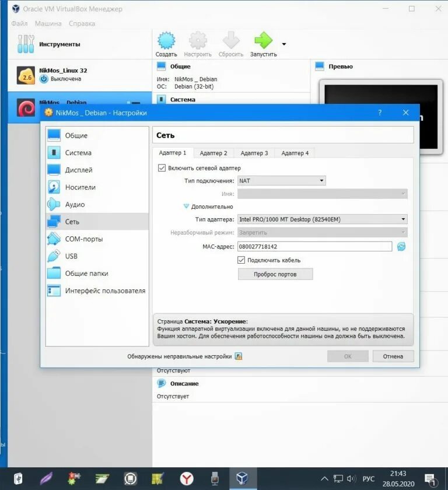Switch to Адаптер 1 tab

(x=173, y=153)
